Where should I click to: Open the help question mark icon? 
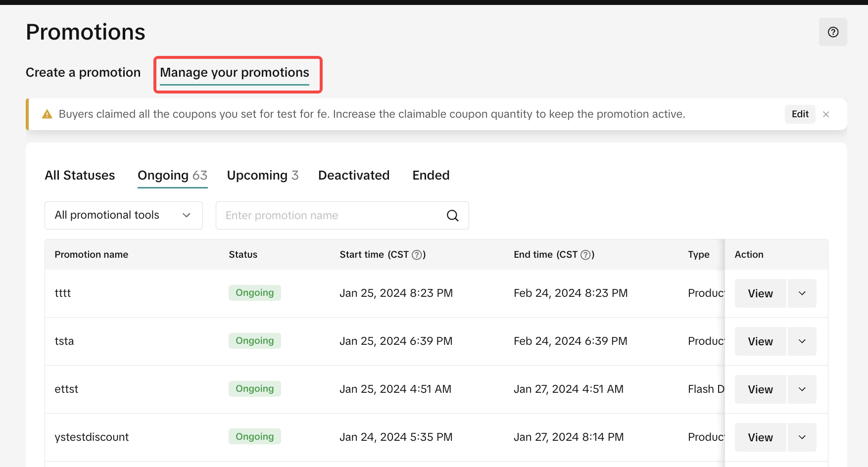[833, 32]
